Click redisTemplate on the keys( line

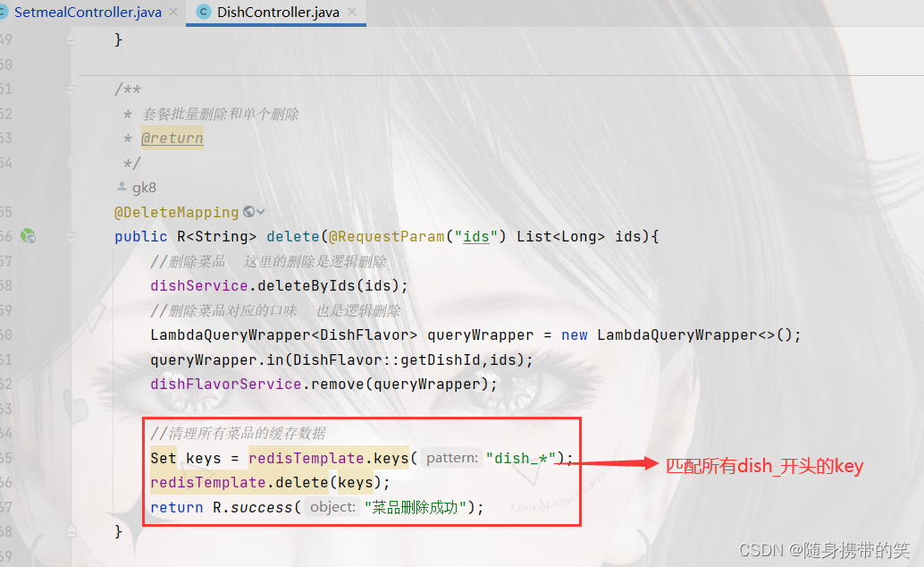(307, 459)
